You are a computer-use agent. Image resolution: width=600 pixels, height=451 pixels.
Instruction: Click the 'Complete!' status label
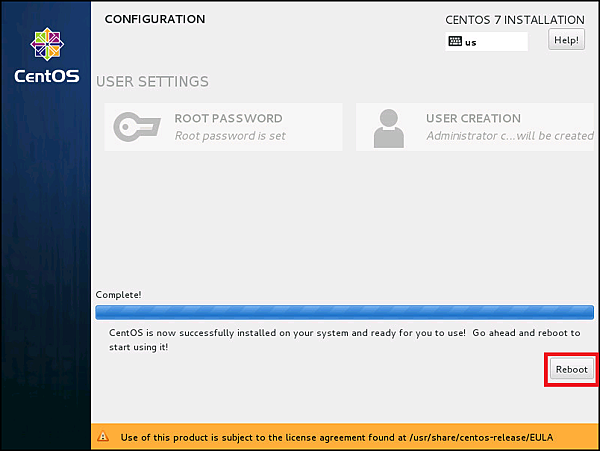[118, 294]
